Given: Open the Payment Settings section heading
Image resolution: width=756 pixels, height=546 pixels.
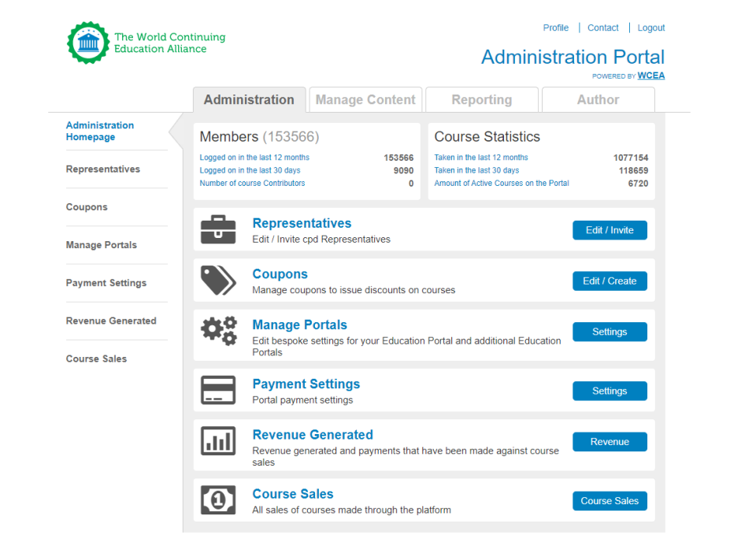Looking at the screenshot, I should 306,384.
